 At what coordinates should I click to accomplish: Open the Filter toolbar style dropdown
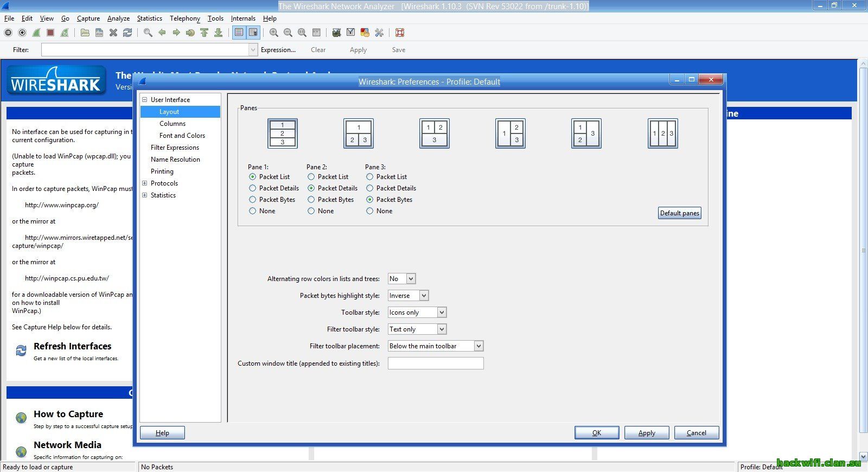pyautogui.click(x=417, y=329)
